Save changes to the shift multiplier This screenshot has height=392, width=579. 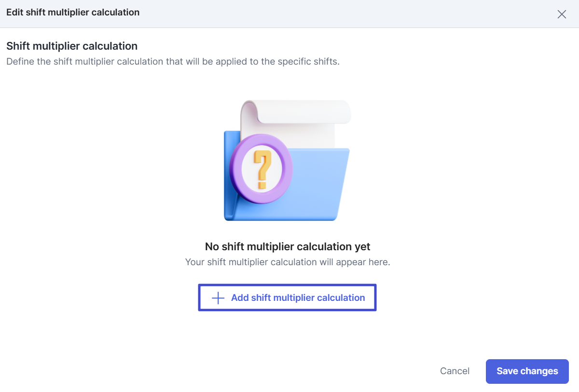(527, 371)
